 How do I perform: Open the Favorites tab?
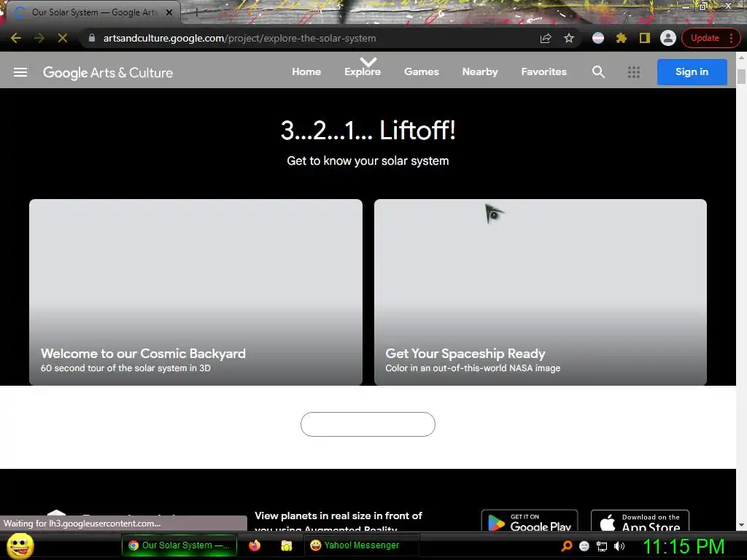pyautogui.click(x=543, y=72)
